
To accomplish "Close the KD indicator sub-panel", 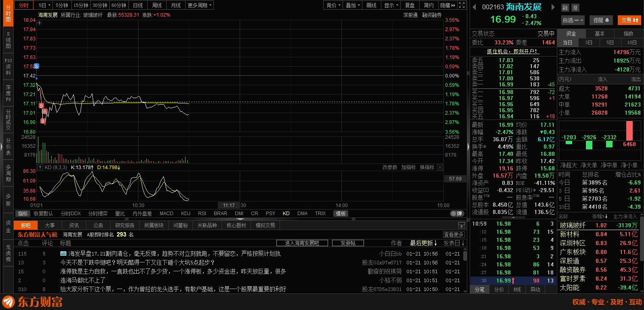I will (440, 167).
